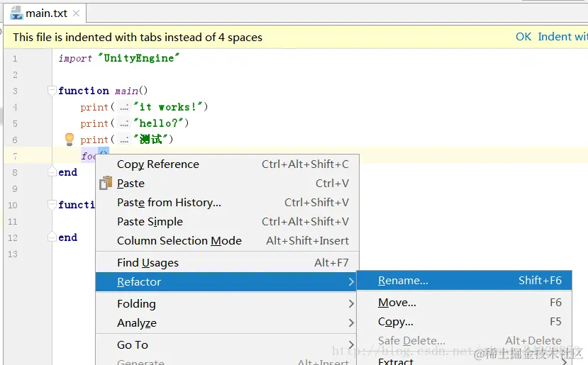Click fold marker at line 8 end
This screenshot has width=588, height=365.
pos(52,172)
